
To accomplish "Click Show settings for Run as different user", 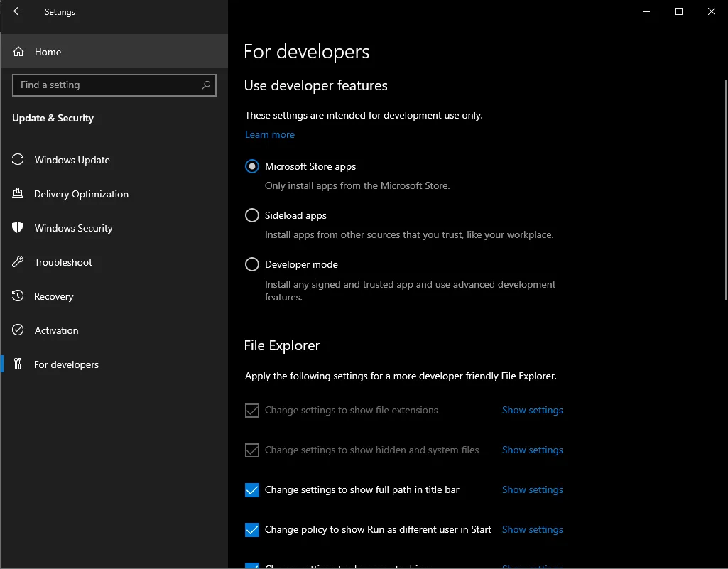I will (532, 529).
